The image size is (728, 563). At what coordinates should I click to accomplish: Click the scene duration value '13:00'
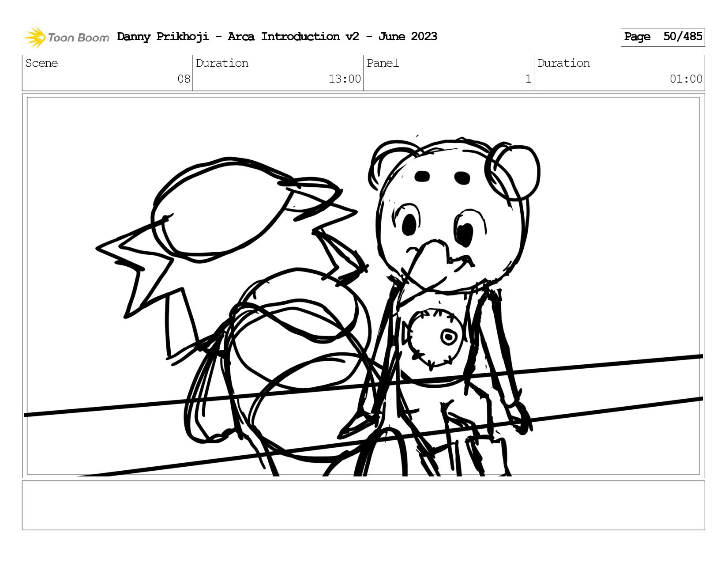(345, 79)
